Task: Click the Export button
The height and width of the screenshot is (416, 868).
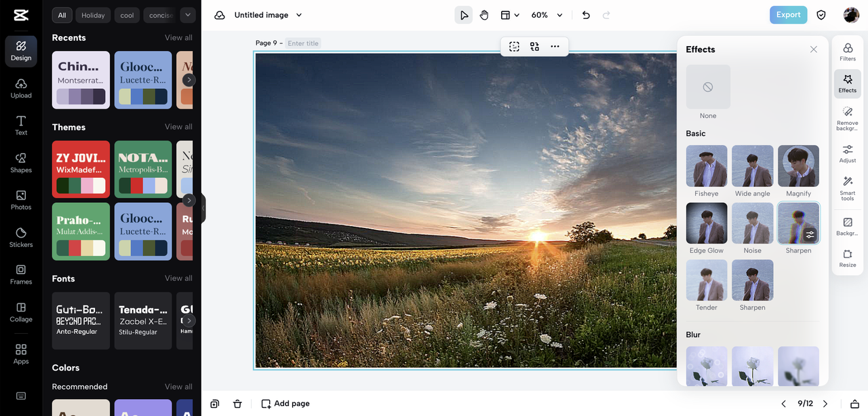Action: click(x=788, y=15)
